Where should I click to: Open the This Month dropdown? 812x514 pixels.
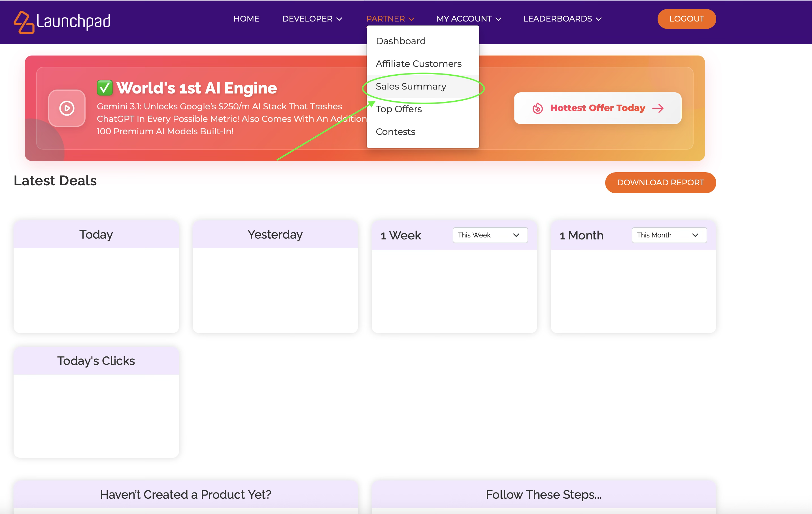click(x=669, y=235)
